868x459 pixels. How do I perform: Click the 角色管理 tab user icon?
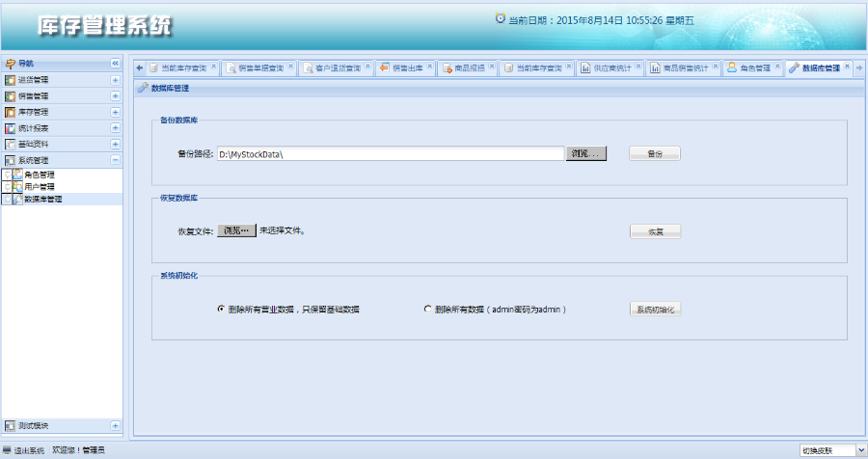[732, 67]
